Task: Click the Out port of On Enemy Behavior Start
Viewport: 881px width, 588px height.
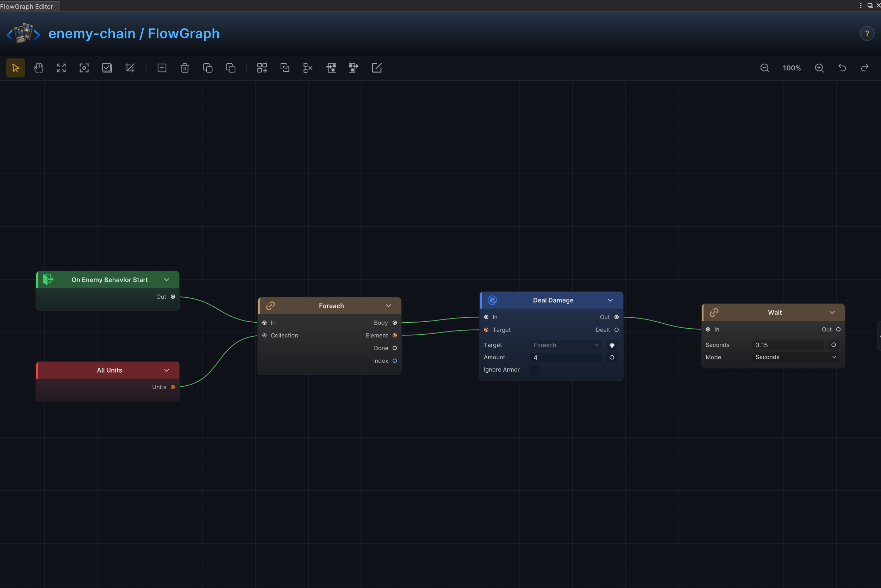Action: pyautogui.click(x=173, y=297)
